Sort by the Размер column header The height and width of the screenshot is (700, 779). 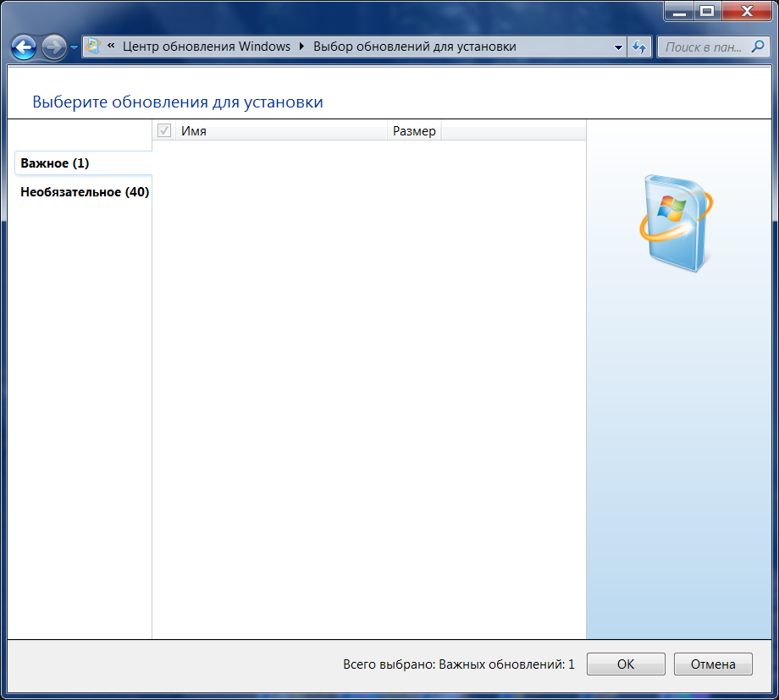[x=414, y=131]
